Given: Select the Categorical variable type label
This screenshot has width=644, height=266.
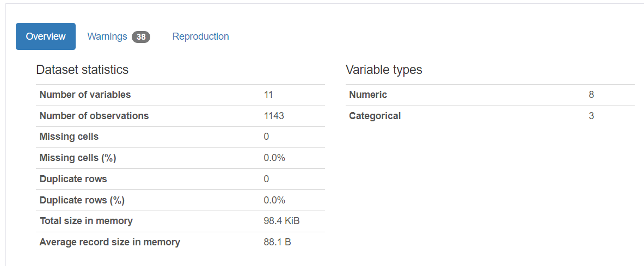Looking at the screenshot, I should (375, 116).
